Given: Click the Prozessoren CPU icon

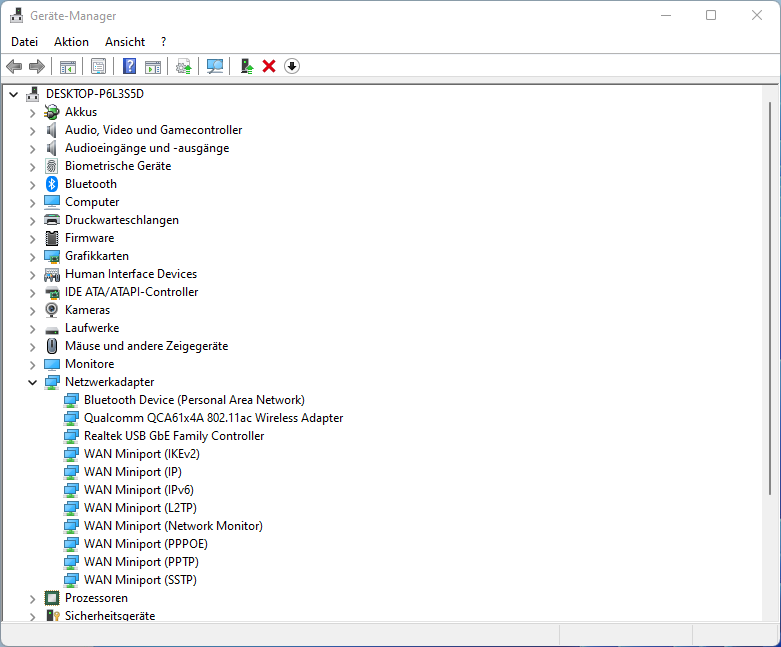Looking at the screenshot, I should pos(52,598).
